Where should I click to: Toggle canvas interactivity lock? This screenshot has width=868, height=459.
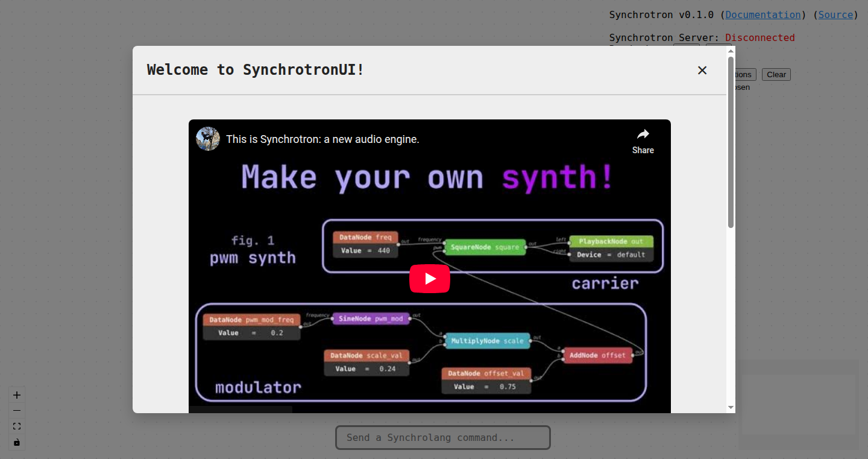(x=17, y=442)
